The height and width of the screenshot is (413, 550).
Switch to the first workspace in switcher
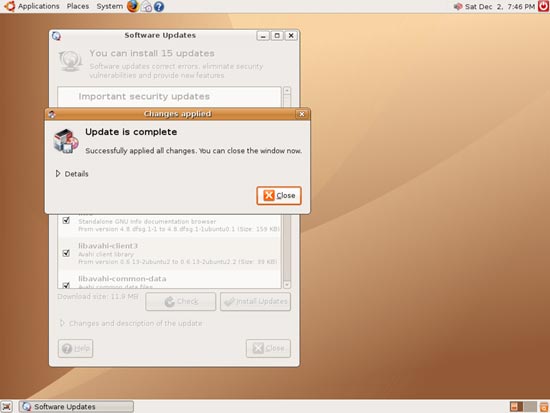pyautogui.click(x=516, y=407)
